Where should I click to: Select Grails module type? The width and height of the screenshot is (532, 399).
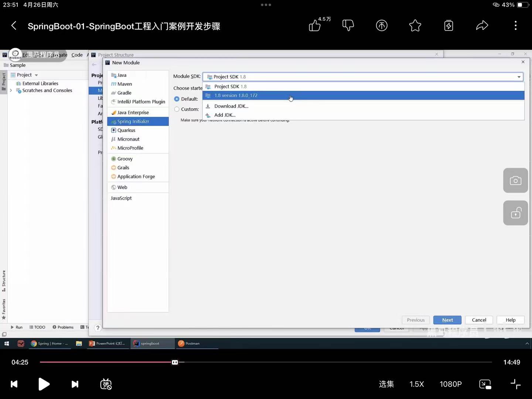point(138,167)
